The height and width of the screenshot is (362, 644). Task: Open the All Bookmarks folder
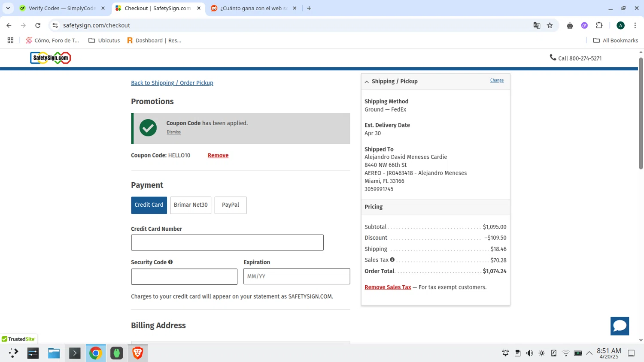point(616,40)
